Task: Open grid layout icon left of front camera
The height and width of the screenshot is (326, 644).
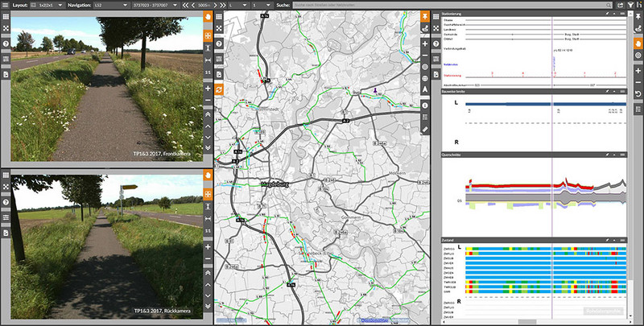Action: pos(6,17)
